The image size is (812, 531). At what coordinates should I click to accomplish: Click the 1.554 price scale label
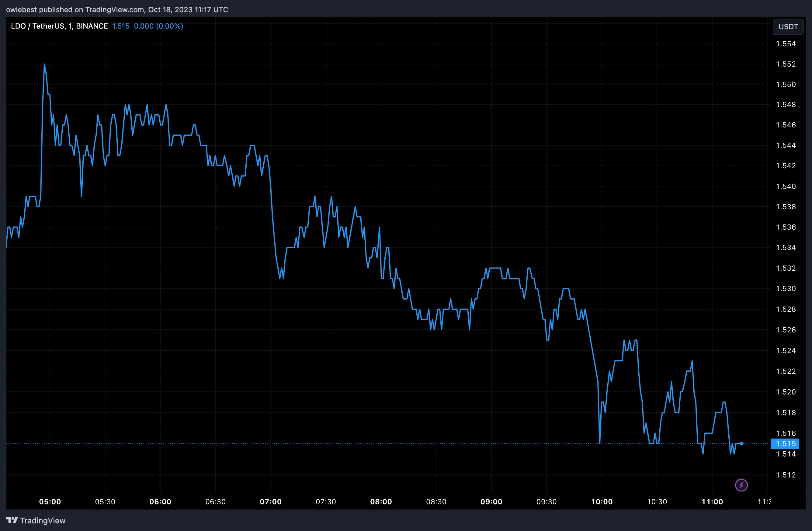pyautogui.click(x=785, y=44)
